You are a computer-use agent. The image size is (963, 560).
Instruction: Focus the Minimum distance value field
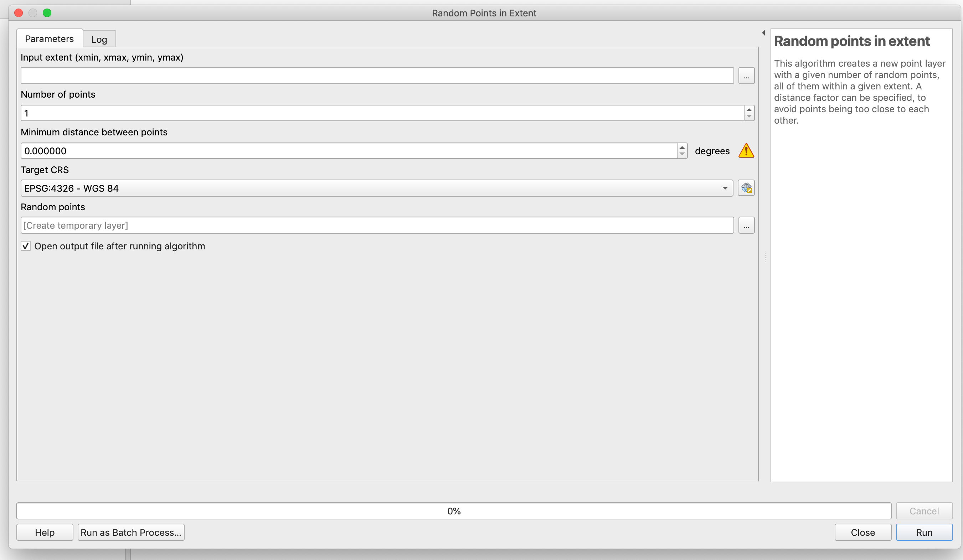[x=349, y=151]
